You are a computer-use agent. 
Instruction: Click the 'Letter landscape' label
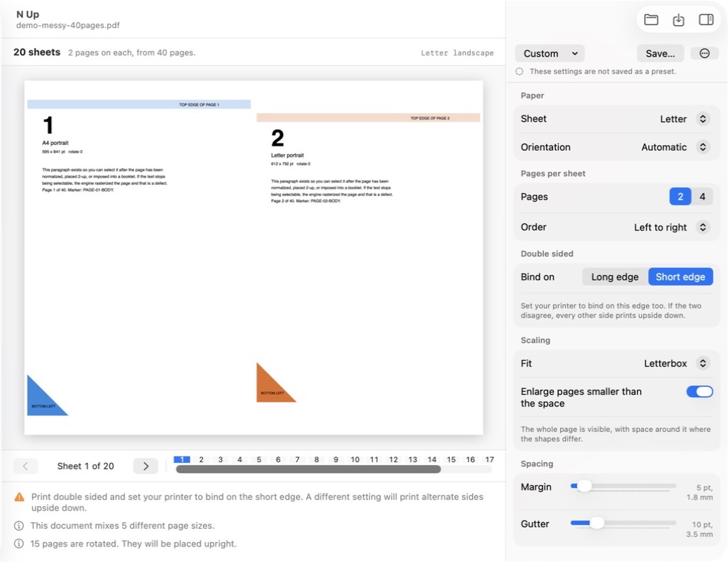click(x=457, y=53)
